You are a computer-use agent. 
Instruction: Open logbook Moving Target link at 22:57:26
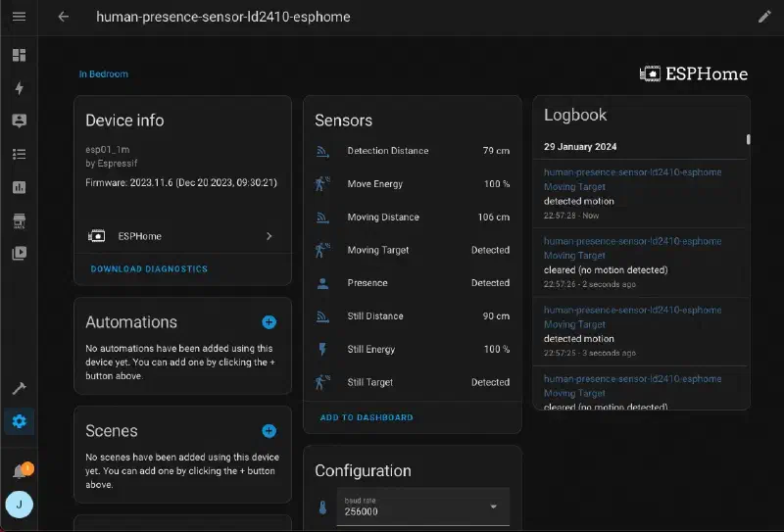tap(574, 256)
